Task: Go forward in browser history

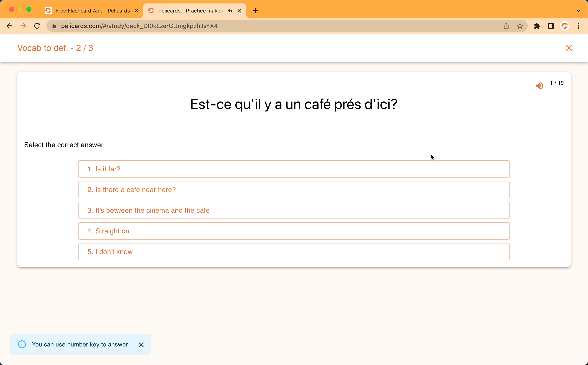Action: 23,26
